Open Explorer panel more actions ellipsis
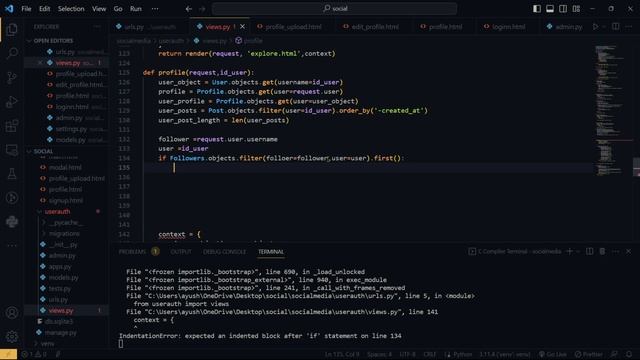 coord(97,27)
